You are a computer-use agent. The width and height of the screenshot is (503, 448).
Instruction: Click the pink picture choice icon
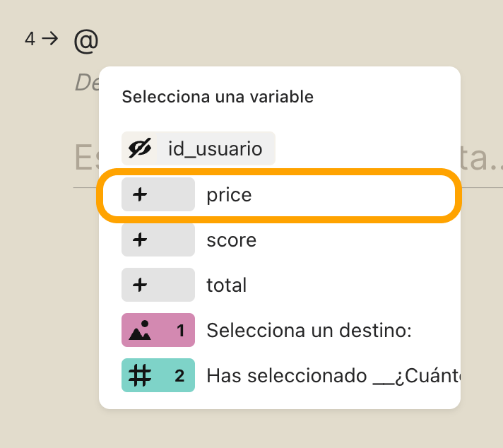(x=140, y=330)
